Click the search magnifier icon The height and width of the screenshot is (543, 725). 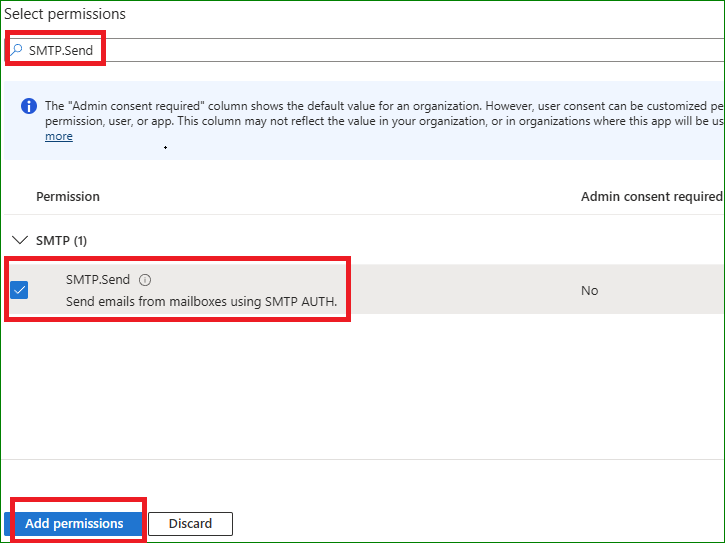pos(16,50)
